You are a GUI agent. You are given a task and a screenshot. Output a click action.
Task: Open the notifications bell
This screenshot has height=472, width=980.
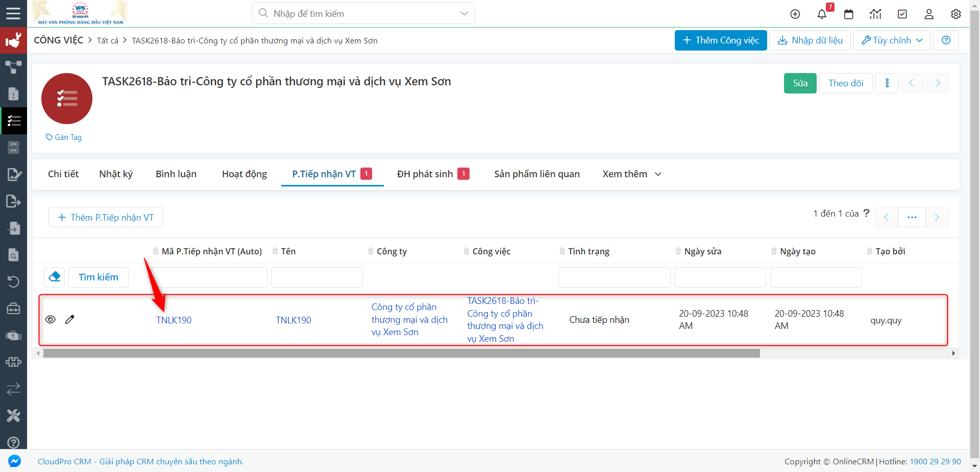[822, 14]
